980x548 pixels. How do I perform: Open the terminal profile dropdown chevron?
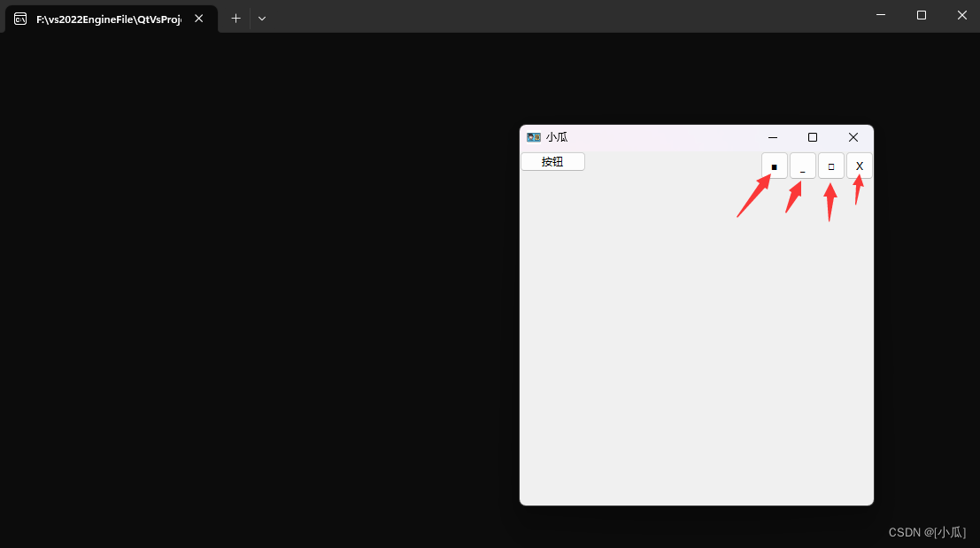click(x=262, y=19)
